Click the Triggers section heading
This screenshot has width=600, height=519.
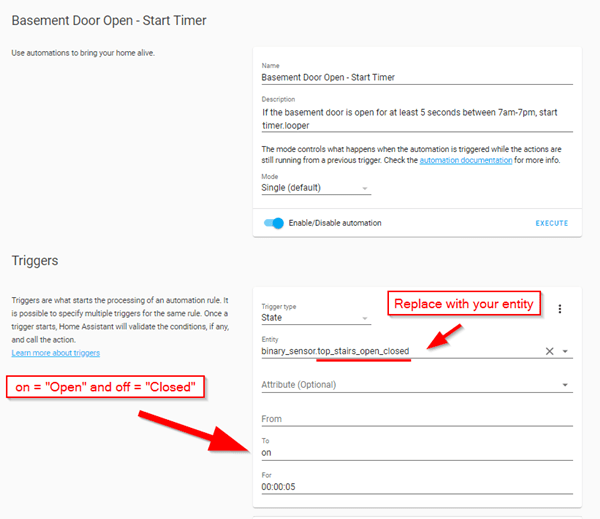[x=35, y=261]
